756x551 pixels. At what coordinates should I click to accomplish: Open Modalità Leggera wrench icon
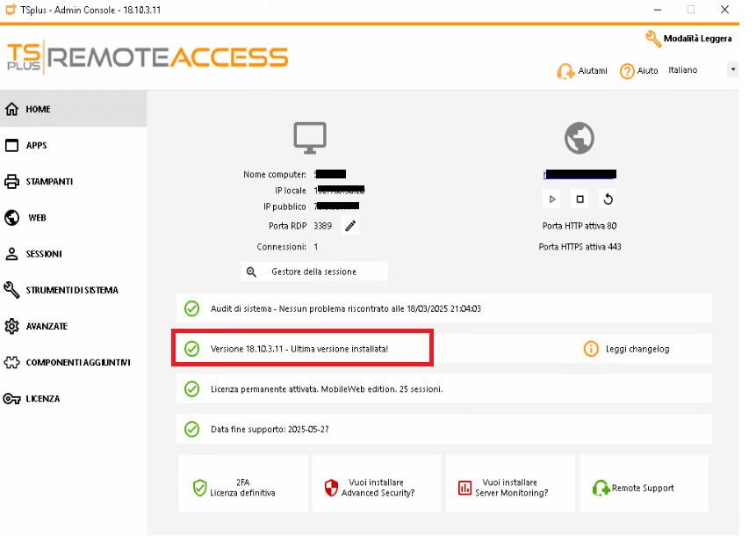pos(652,39)
